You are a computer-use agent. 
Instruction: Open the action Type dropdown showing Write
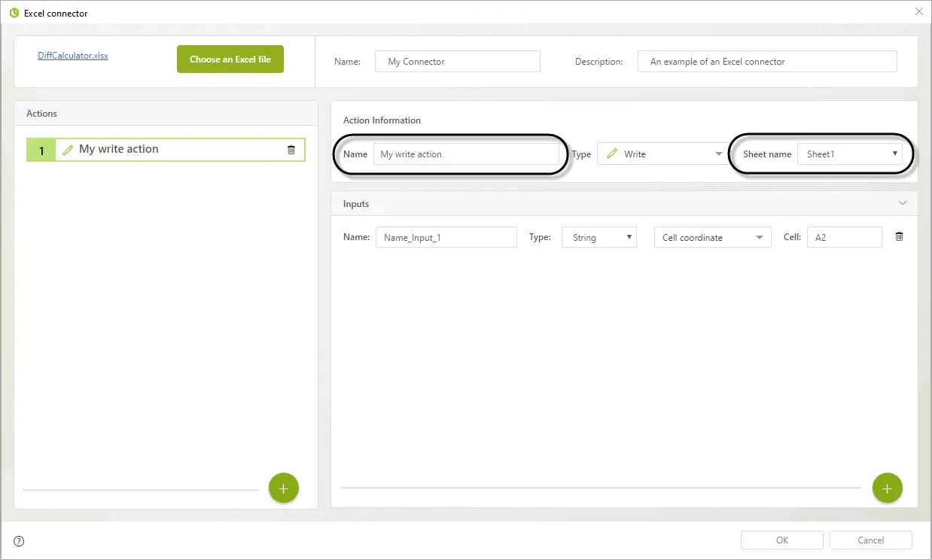(663, 154)
